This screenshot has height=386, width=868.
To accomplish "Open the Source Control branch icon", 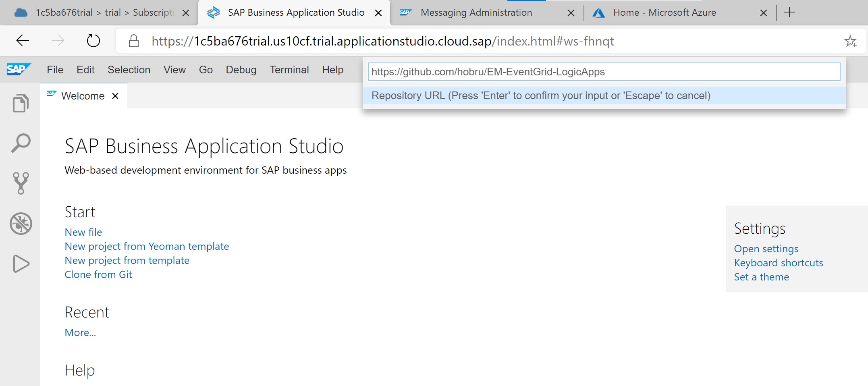I will click(21, 183).
